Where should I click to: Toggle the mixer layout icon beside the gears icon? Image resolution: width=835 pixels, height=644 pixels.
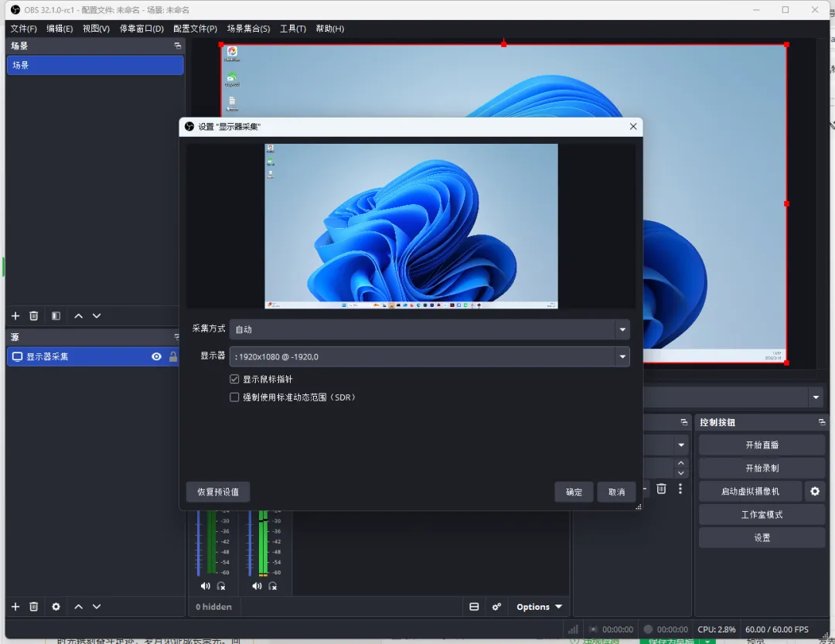474,607
